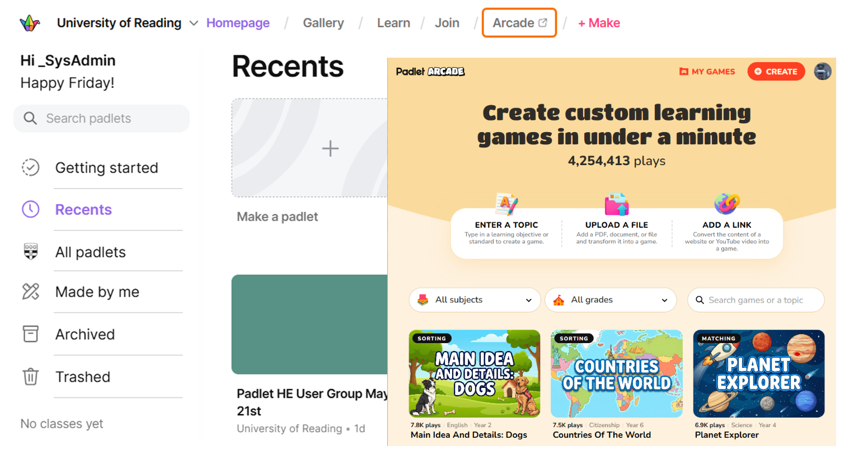Select the Getting started checkmark icon

coord(31,167)
